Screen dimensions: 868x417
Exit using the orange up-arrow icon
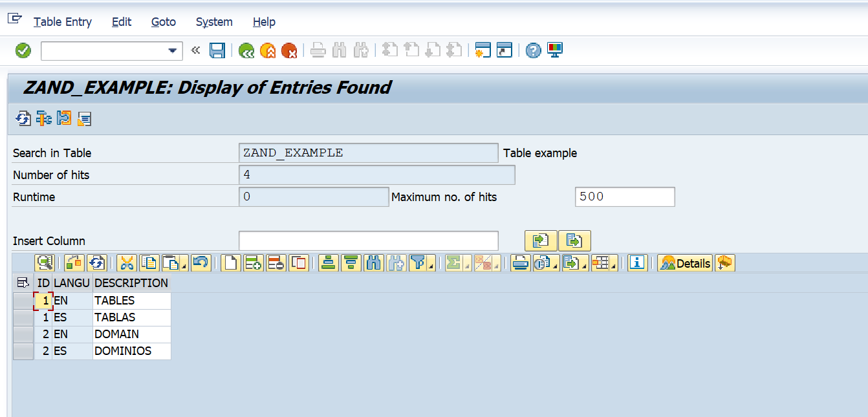point(268,50)
